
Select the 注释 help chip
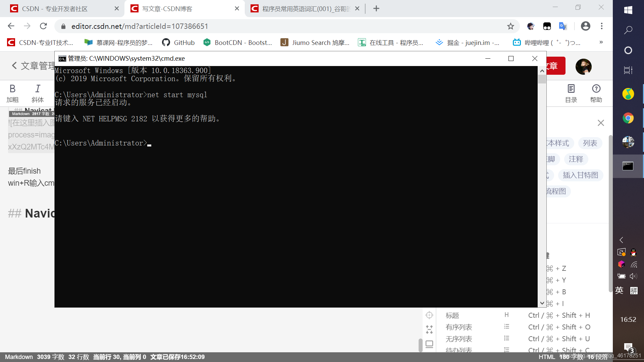(x=576, y=159)
